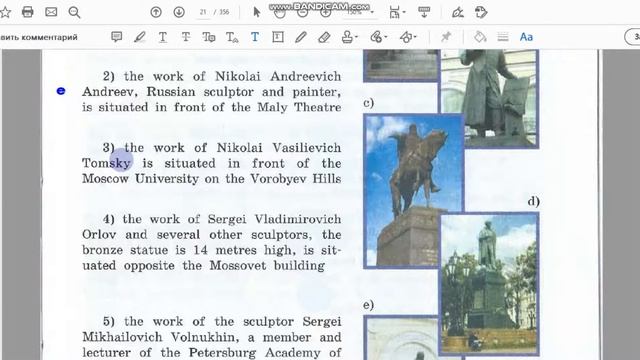
Task: Click the horseman statue photo c)
Action: [x=413, y=191]
